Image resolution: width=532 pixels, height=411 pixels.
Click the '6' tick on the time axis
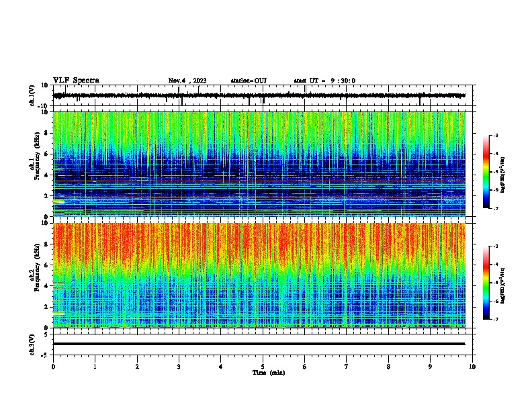tap(305, 367)
